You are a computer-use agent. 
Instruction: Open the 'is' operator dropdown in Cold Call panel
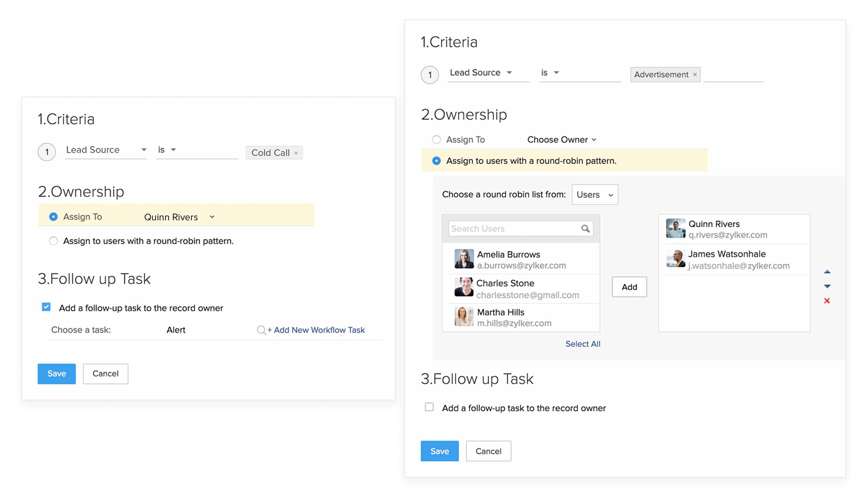coord(197,150)
